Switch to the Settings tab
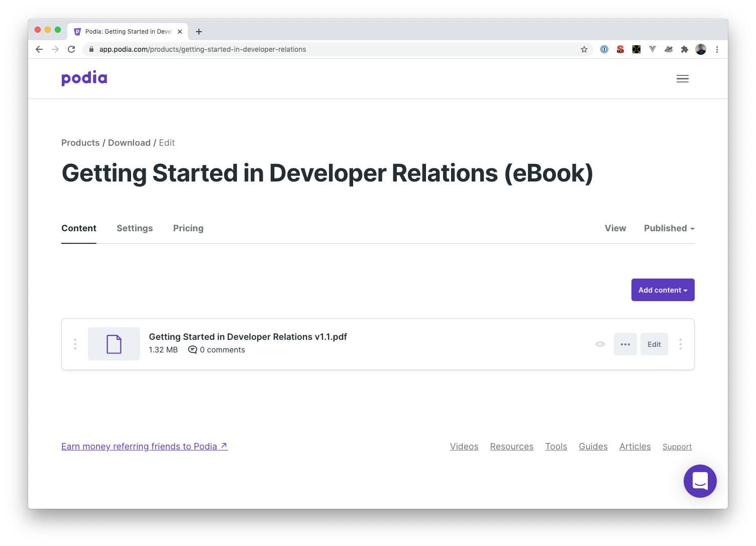 coord(135,228)
